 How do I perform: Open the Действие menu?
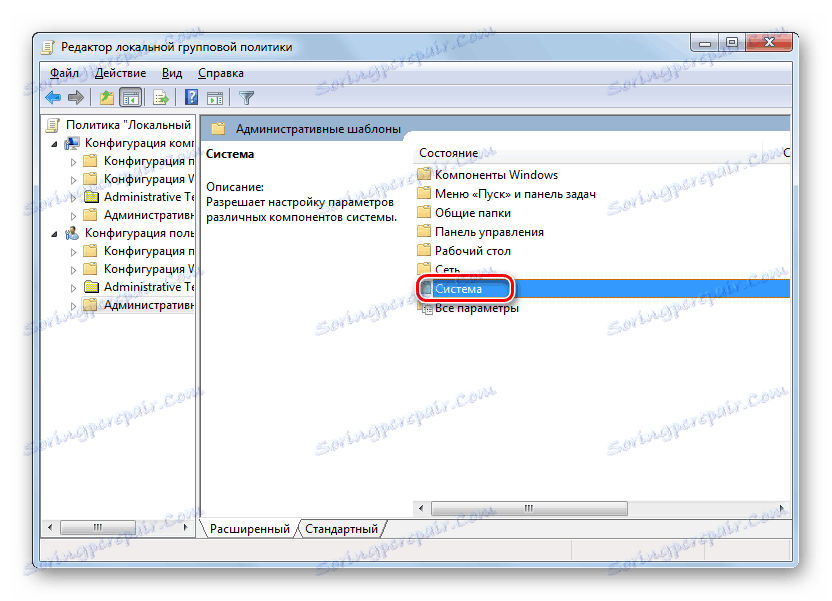(120, 73)
